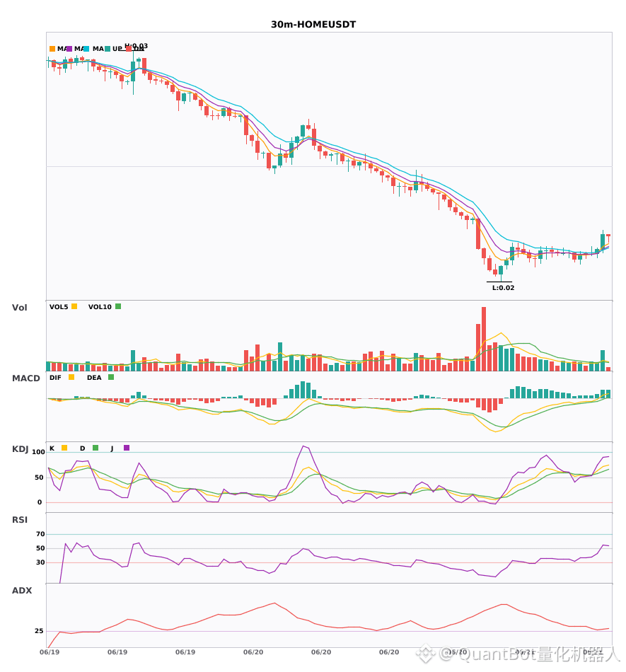Click the tallest green MACD histogram bar

point(303,390)
